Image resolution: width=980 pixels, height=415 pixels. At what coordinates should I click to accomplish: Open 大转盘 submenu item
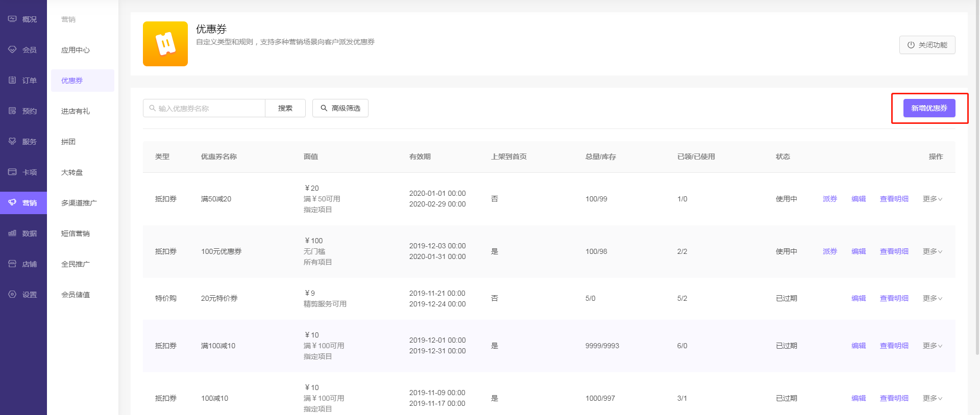click(x=72, y=172)
